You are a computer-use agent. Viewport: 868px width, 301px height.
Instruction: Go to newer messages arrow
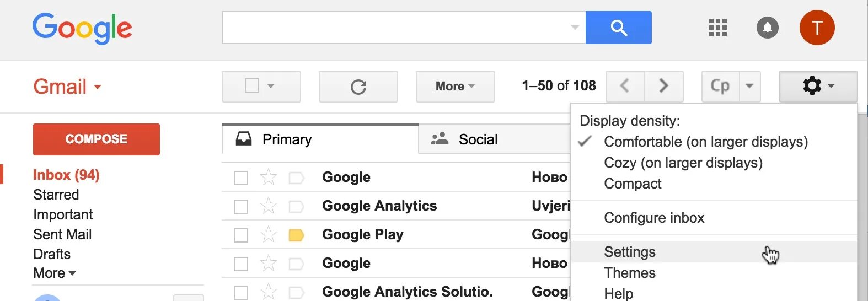point(625,86)
